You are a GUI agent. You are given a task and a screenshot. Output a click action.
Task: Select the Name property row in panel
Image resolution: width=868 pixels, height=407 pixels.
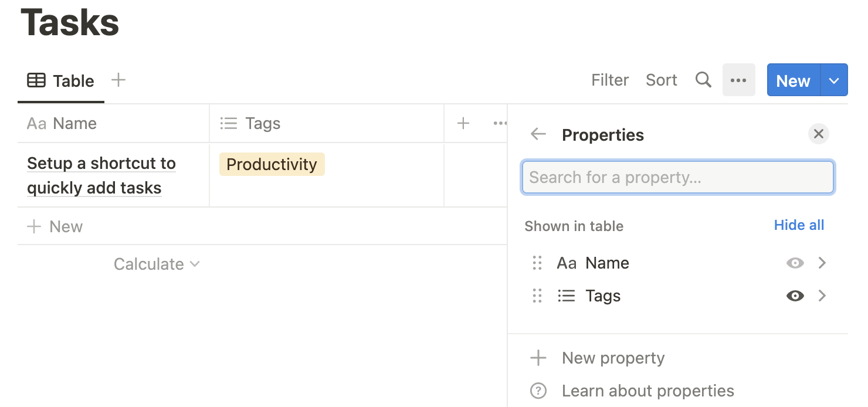tap(677, 263)
